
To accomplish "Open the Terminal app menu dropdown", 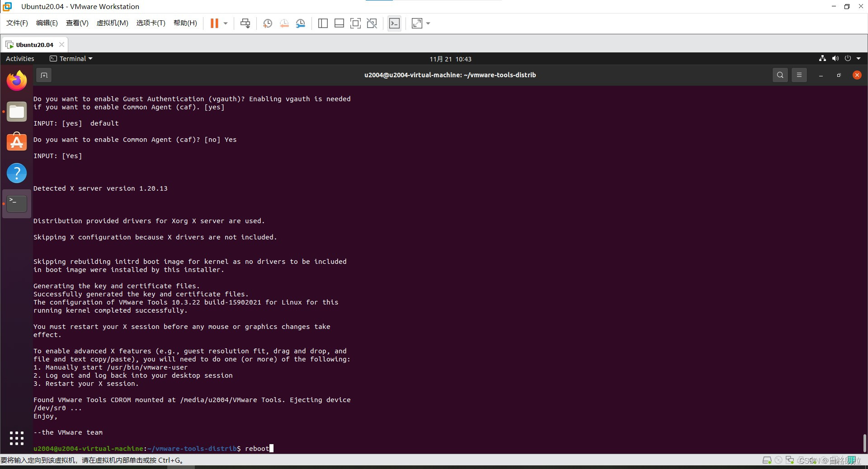I will [x=71, y=59].
